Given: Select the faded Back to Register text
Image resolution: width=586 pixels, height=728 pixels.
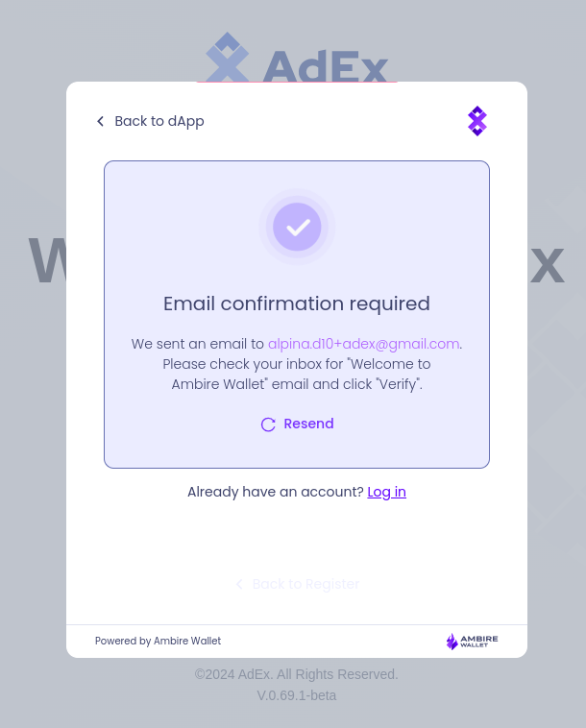Looking at the screenshot, I should coord(305,584).
